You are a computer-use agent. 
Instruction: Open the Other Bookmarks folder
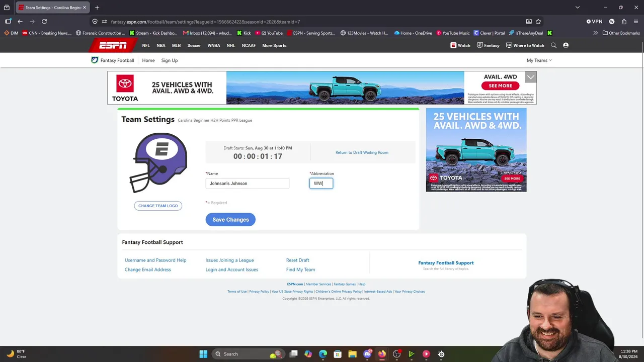[621, 33]
